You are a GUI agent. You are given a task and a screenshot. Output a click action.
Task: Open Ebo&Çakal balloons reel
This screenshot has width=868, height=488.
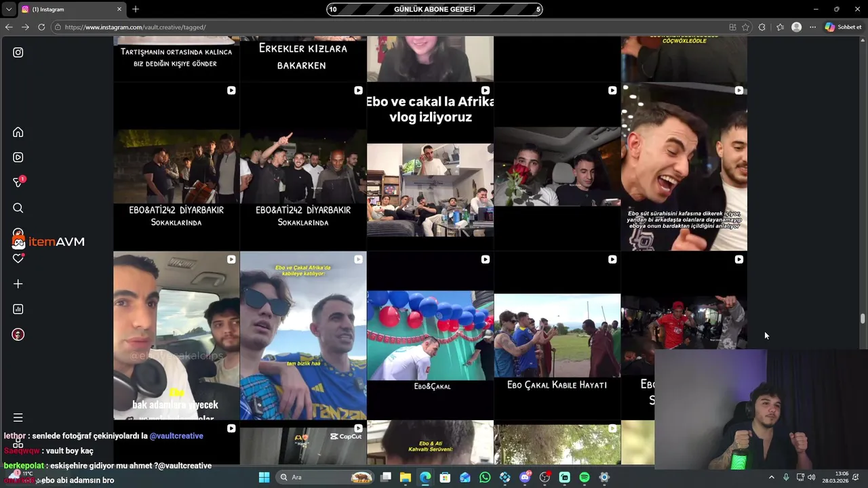(x=430, y=335)
